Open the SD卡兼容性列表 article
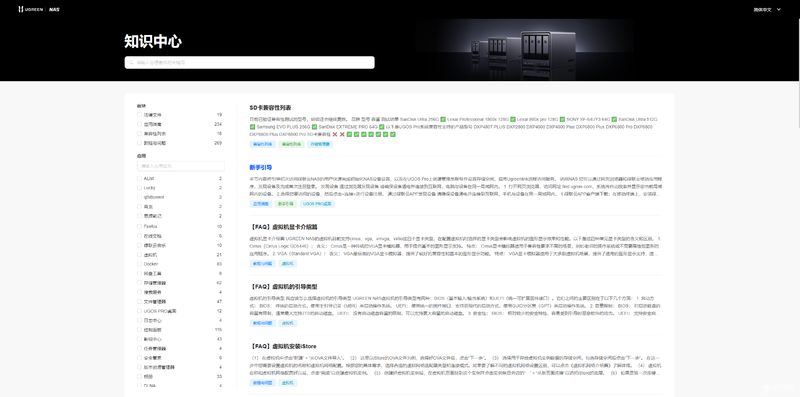Image resolution: width=800 pixels, height=397 pixels. point(270,108)
